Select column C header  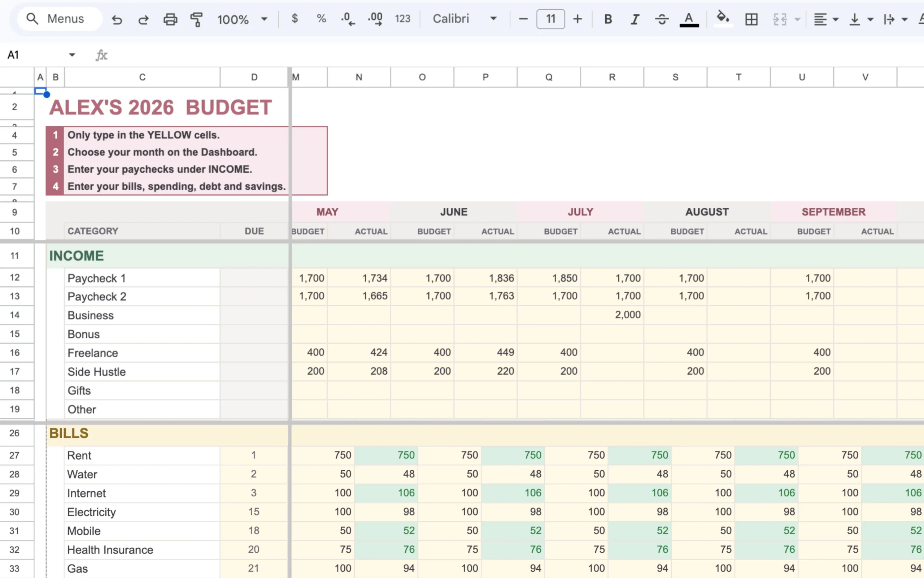[142, 77]
